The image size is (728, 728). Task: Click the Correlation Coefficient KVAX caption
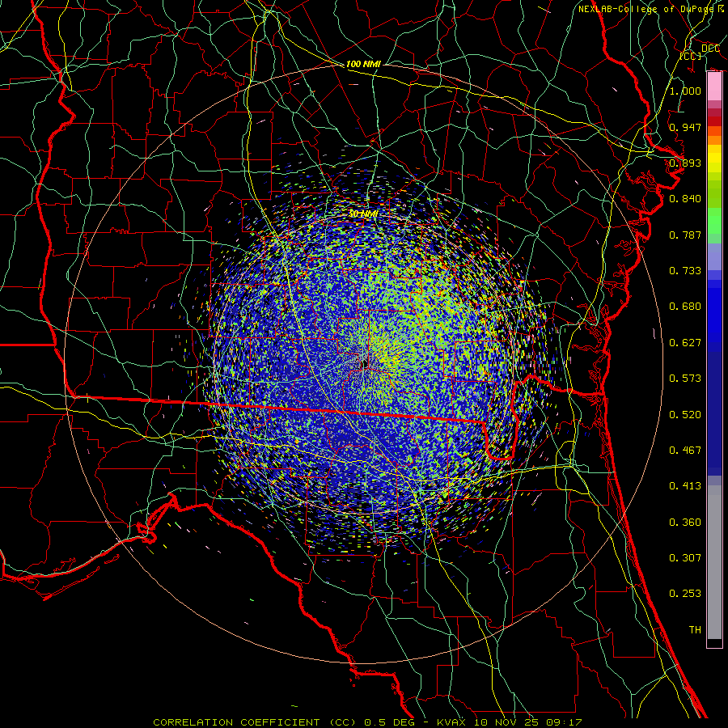coord(367,722)
